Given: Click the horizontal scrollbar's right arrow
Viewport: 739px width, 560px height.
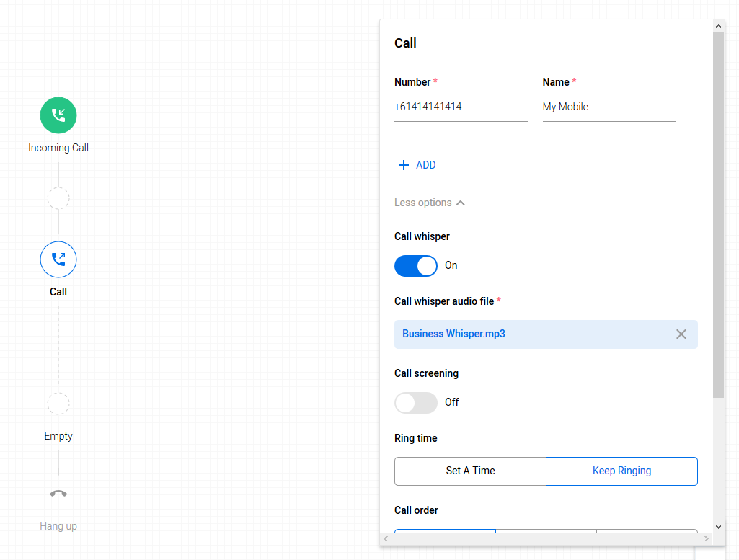Looking at the screenshot, I should 707,539.
